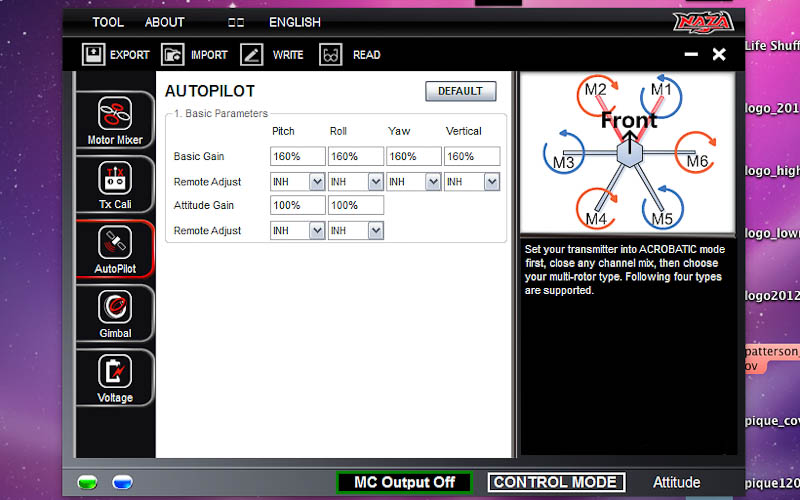Switch language to ENGLISH
This screenshot has height=500, width=800.
(295, 22)
